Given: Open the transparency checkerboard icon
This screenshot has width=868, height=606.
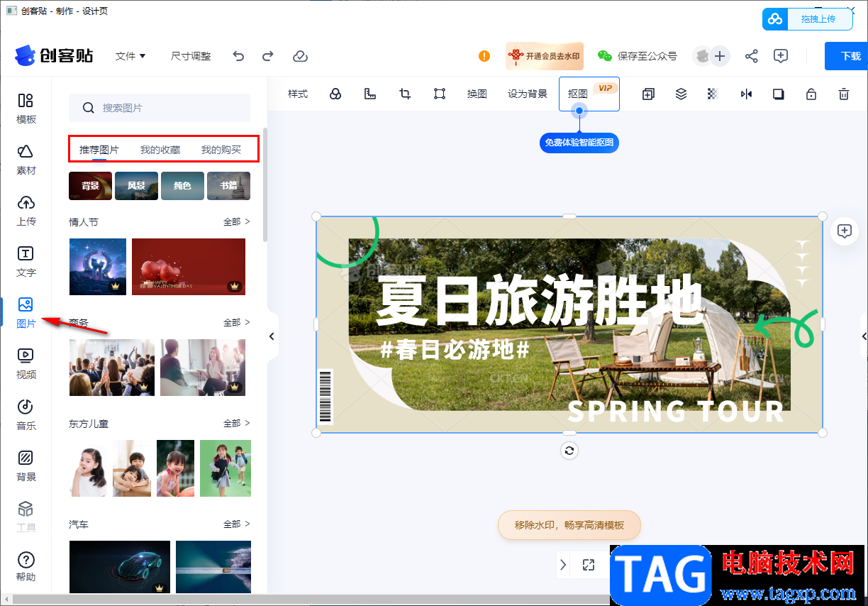Looking at the screenshot, I should [x=713, y=94].
